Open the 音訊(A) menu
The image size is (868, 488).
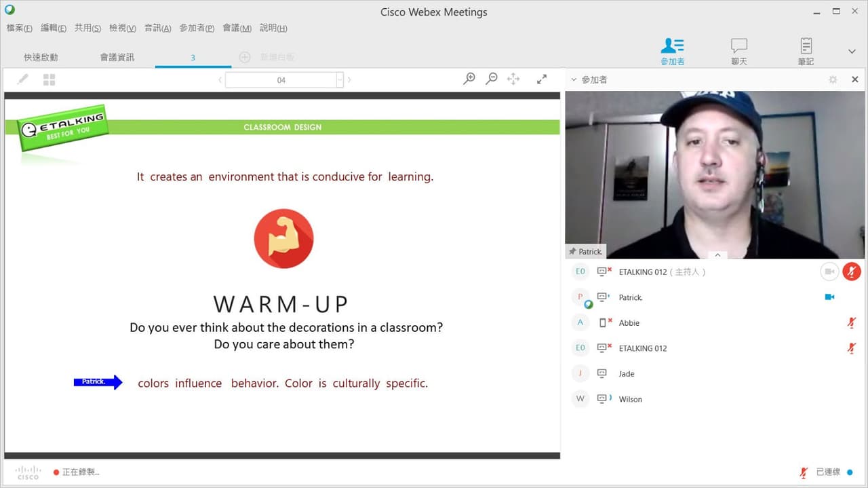(x=157, y=28)
